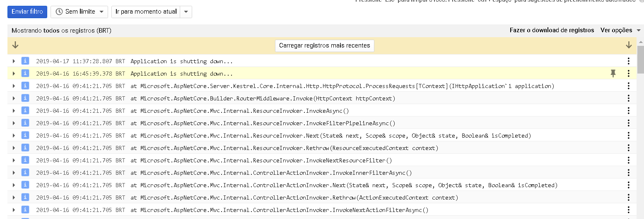Open more menu for ControllerActionInvoker.Next row
This screenshot has width=644, height=219.
point(629,185)
